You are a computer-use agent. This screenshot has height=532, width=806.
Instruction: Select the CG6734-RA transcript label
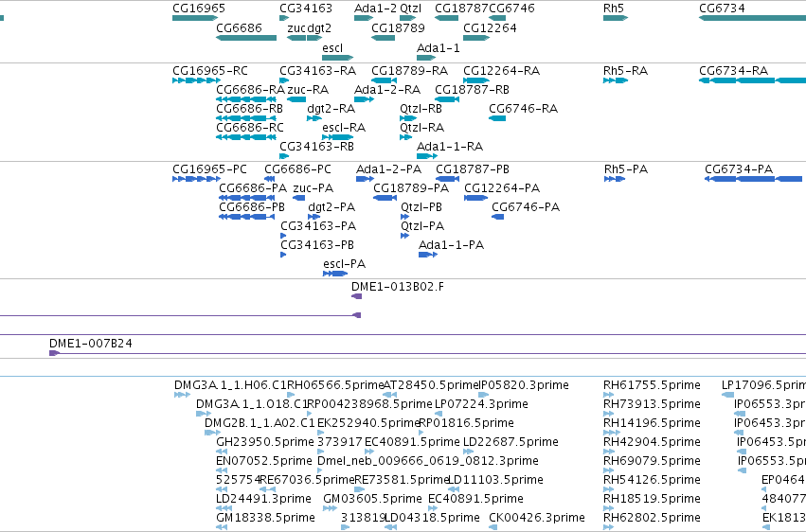[x=733, y=70]
